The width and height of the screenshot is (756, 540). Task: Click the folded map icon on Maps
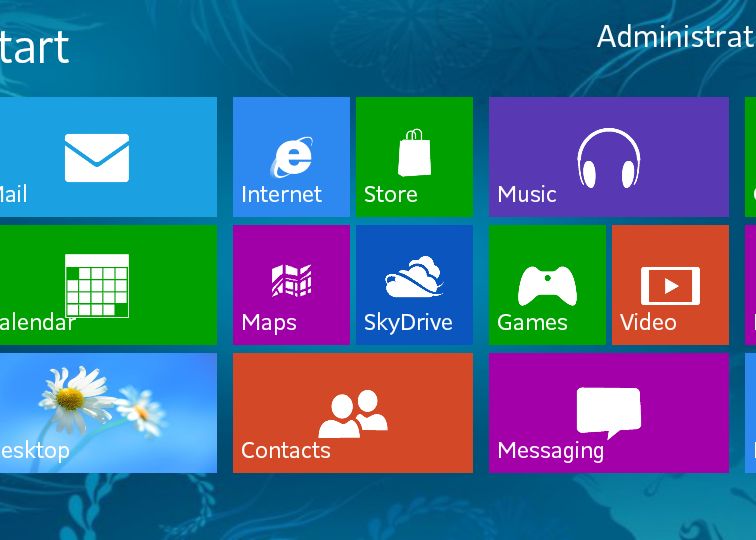tap(291, 281)
